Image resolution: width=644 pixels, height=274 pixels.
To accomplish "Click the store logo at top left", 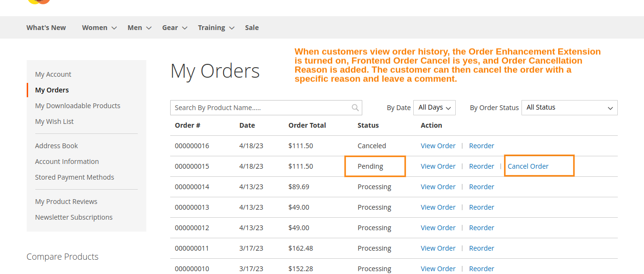I will tap(39, 1).
